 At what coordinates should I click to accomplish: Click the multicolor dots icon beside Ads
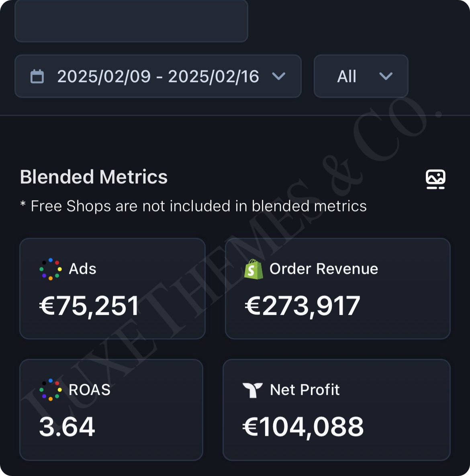point(51,269)
